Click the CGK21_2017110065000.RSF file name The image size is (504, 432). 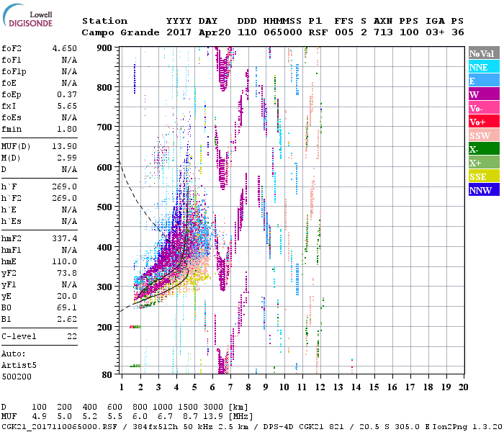point(59,426)
